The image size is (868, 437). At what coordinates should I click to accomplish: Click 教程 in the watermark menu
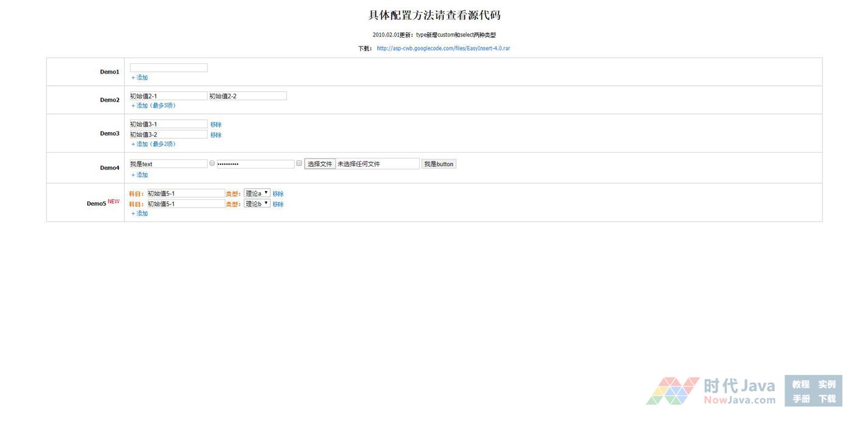click(x=800, y=385)
